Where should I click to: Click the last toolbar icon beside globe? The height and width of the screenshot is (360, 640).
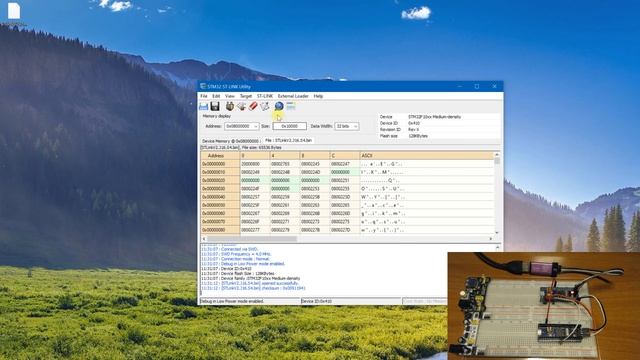pyautogui.click(x=291, y=107)
